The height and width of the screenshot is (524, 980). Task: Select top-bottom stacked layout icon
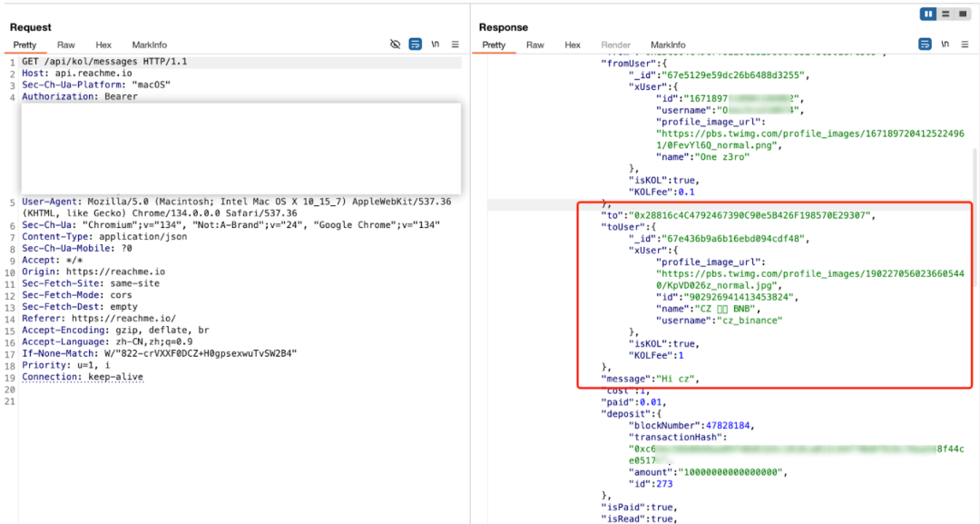pyautogui.click(x=946, y=14)
